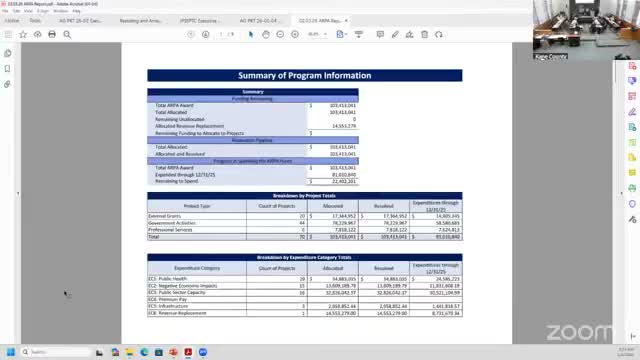The width and height of the screenshot is (640, 360).
Task: Click the rotate icon in toolbar
Action: 439,35
